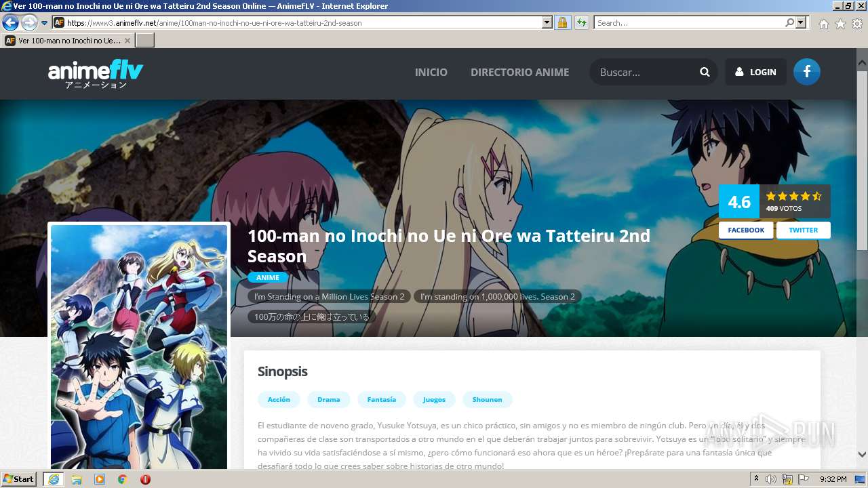The width and height of the screenshot is (868, 488).
Task: Click the AnimeFLV logo
Action: click(x=96, y=75)
